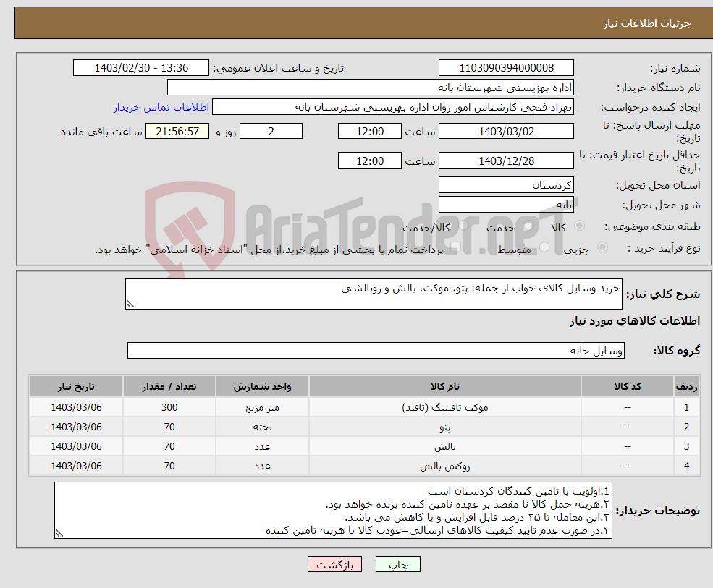Click the remaining days field showing 2

tap(271, 132)
